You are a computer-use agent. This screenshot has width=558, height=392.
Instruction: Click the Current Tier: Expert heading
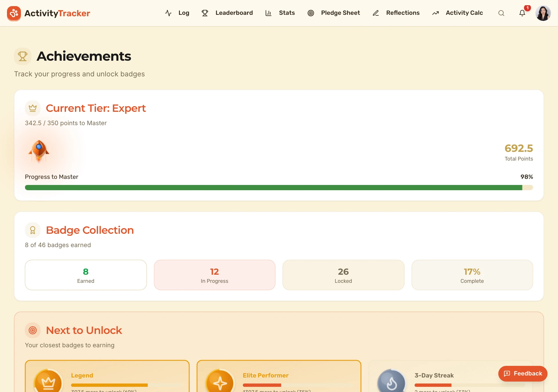click(96, 108)
